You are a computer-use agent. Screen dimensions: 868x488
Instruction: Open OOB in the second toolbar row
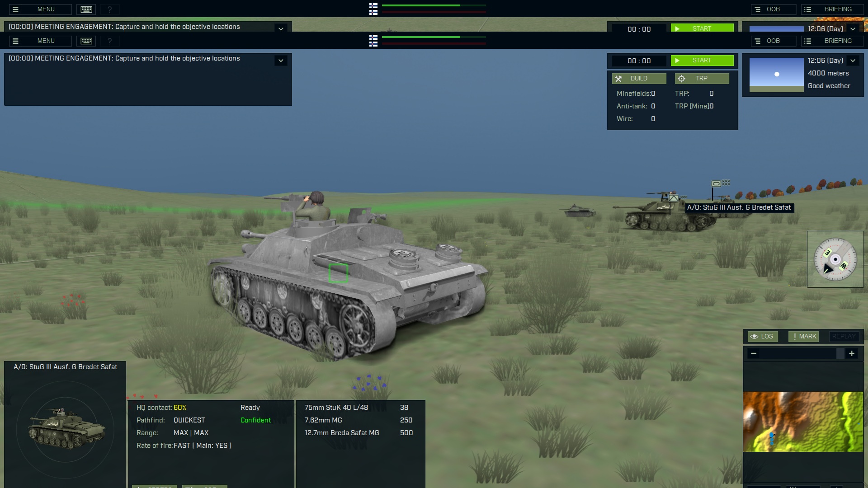point(774,41)
